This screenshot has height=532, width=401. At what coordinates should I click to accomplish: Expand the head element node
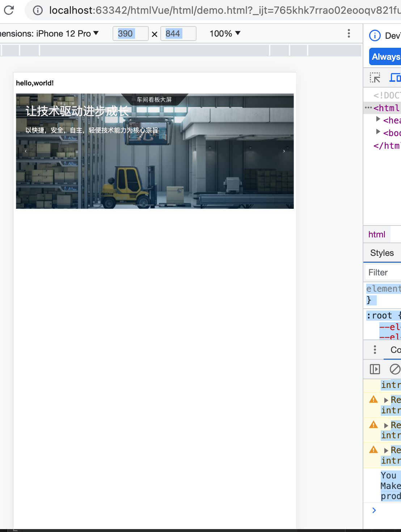tap(377, 120)
